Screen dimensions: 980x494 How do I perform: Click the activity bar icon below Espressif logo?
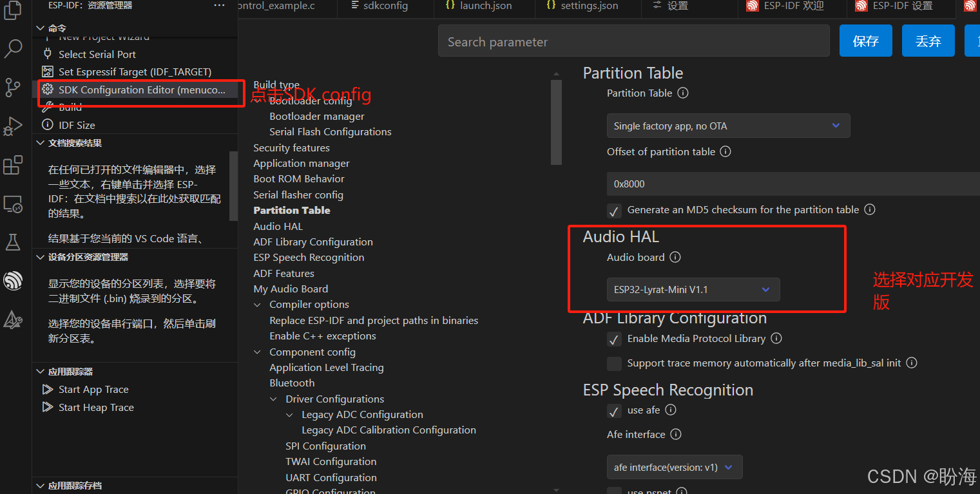pos(13,319)
